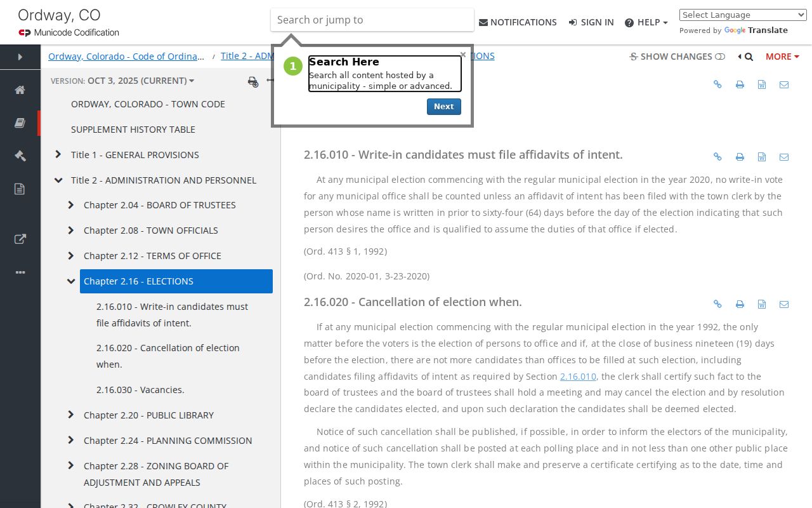Print section 2.16.020

pos(740,304)
